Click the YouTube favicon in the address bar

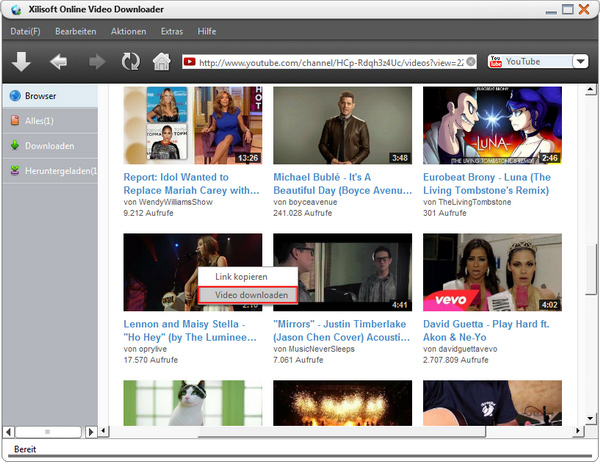click(189, 61)
